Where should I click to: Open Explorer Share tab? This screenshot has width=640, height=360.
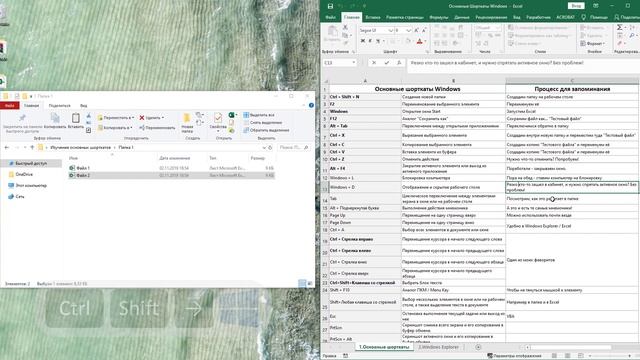(60, 106)
